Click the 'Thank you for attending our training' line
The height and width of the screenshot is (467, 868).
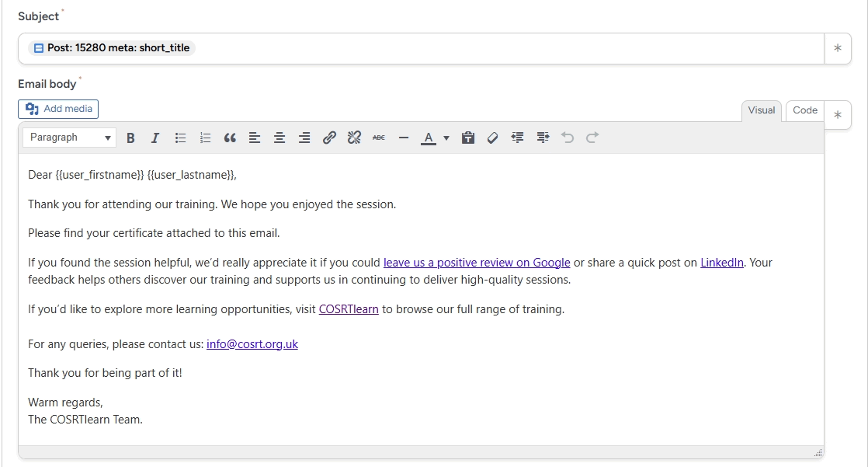point(212,204)
